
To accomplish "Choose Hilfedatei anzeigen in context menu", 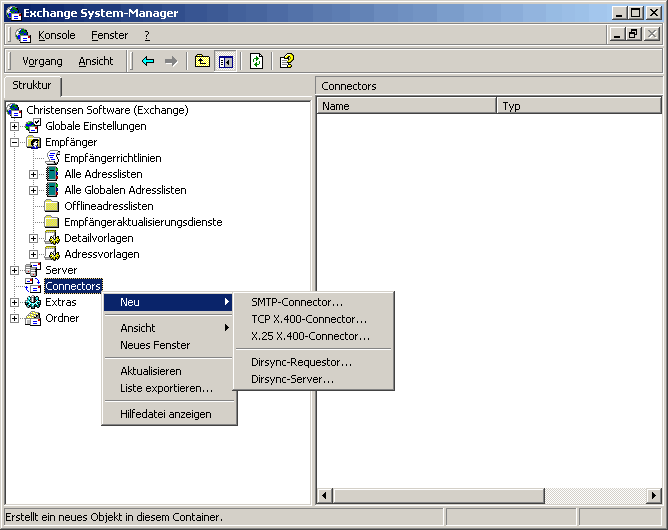I will [169, 414].
